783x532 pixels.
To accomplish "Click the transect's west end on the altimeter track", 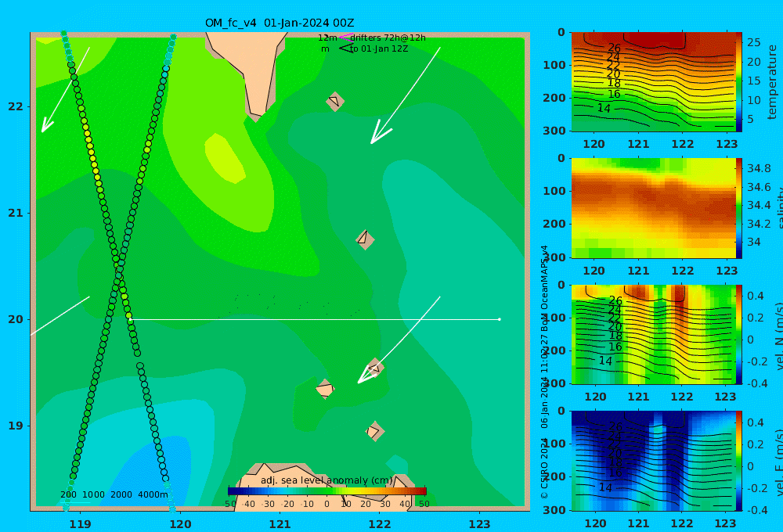I will point(129,319).
